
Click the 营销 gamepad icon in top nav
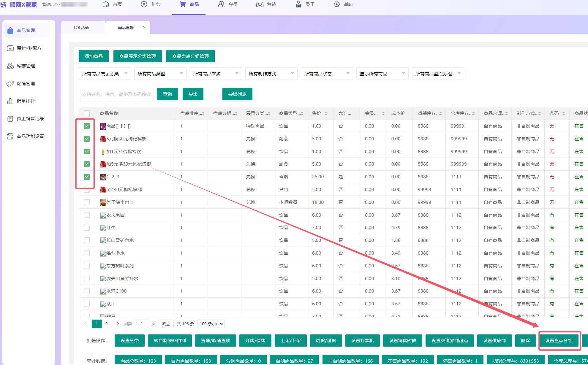[260, 4]
